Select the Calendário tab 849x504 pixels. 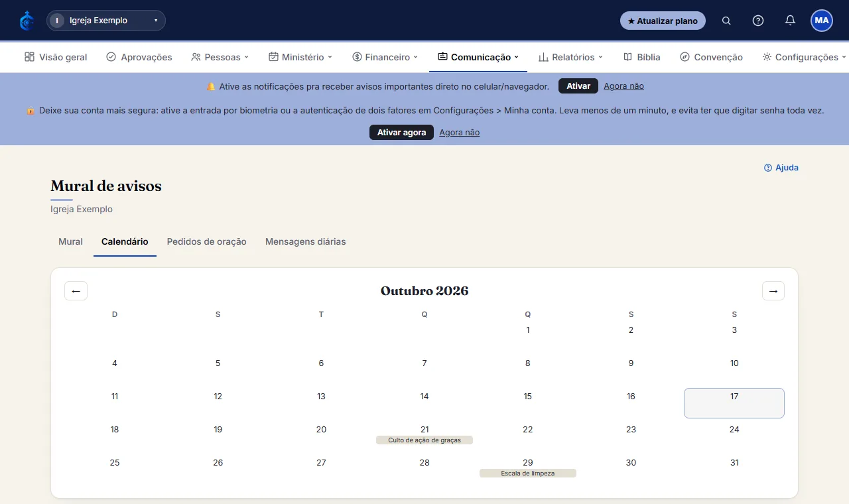coord(125,241)
